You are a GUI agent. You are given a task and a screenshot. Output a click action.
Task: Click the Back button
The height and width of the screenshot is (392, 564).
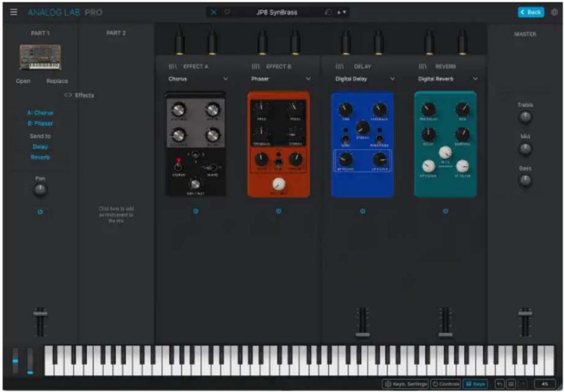tap(530, 12)
